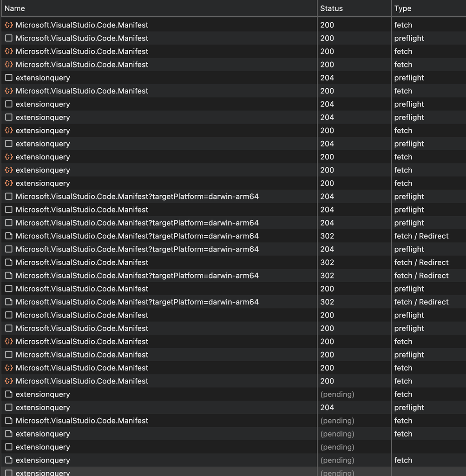This screenshot has width=466, height=476.
Task: Click the blank page icon of a pending extensionquery
Action: tap(8, 394)
